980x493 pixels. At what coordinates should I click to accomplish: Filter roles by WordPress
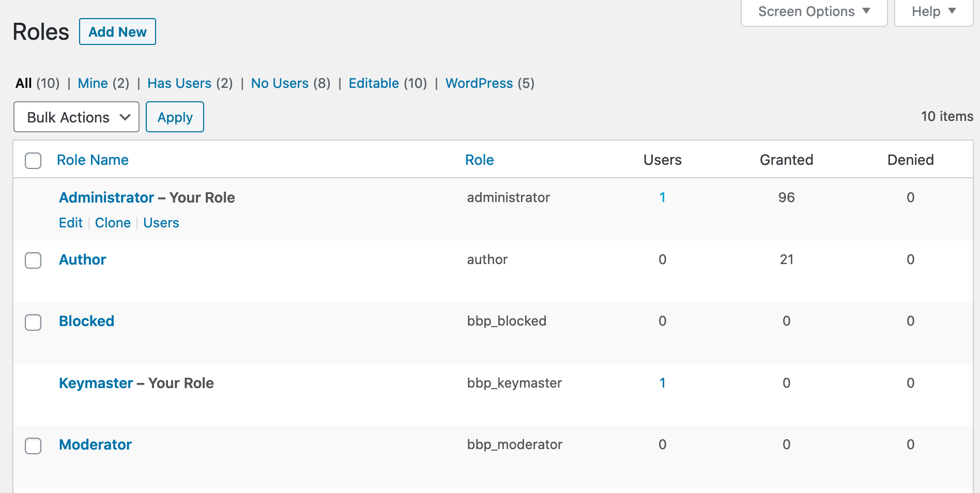pyautogui.click(x=479, y=83)
